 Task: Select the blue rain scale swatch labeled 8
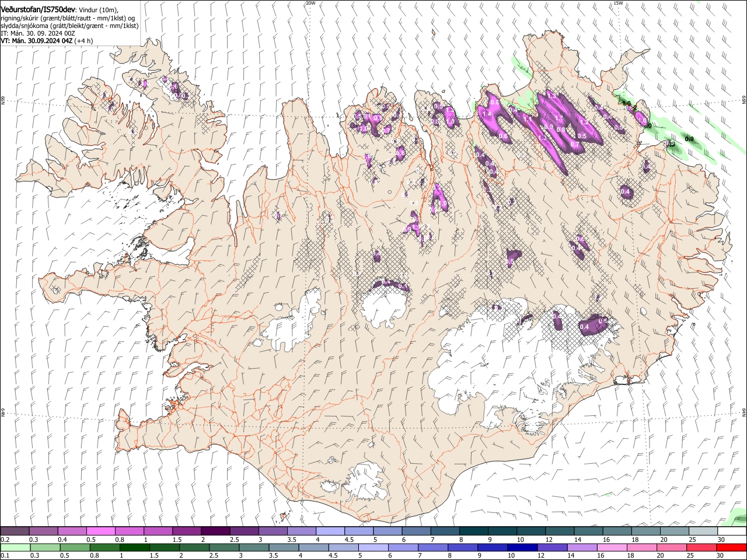pos(463,547)
